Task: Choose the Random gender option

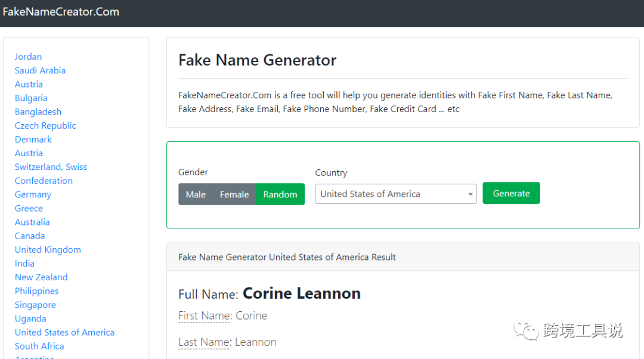Action: coord(280,194)
